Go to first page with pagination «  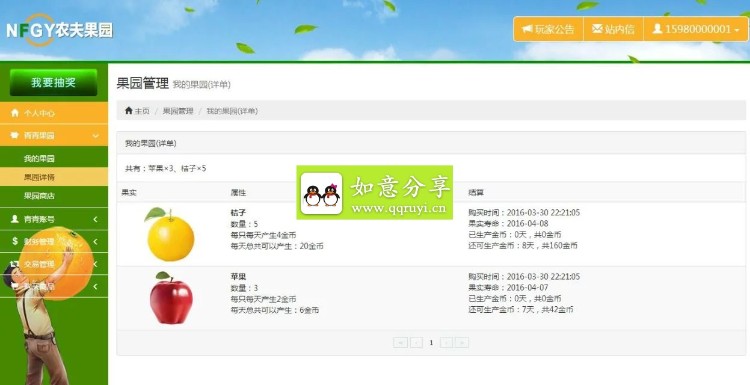(x=400, y=342)
